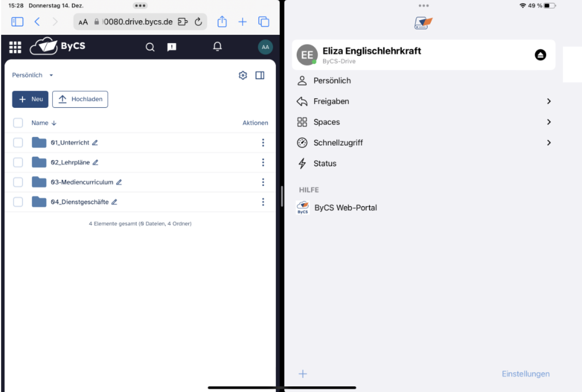Log out using the eject icon next to Eliza
The height and width of the screenshot is (392, 582).
coord(540,55)
